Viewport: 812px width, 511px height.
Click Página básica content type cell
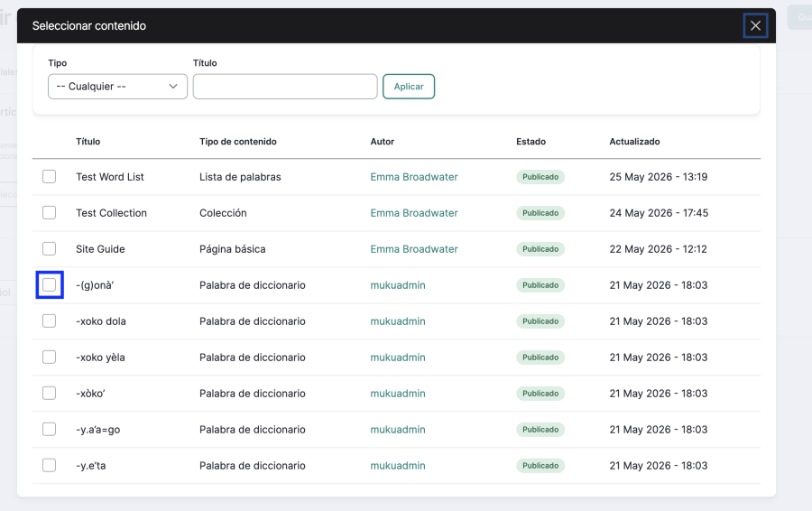(x=233, y=249)
